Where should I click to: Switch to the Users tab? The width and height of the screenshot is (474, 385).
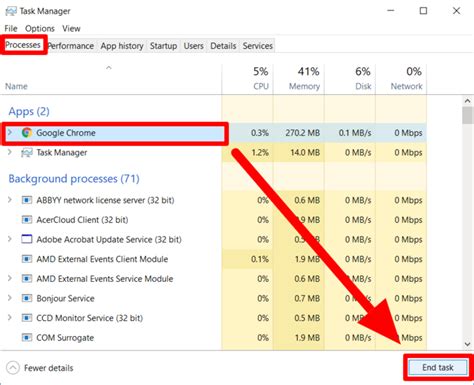[193, 46]
